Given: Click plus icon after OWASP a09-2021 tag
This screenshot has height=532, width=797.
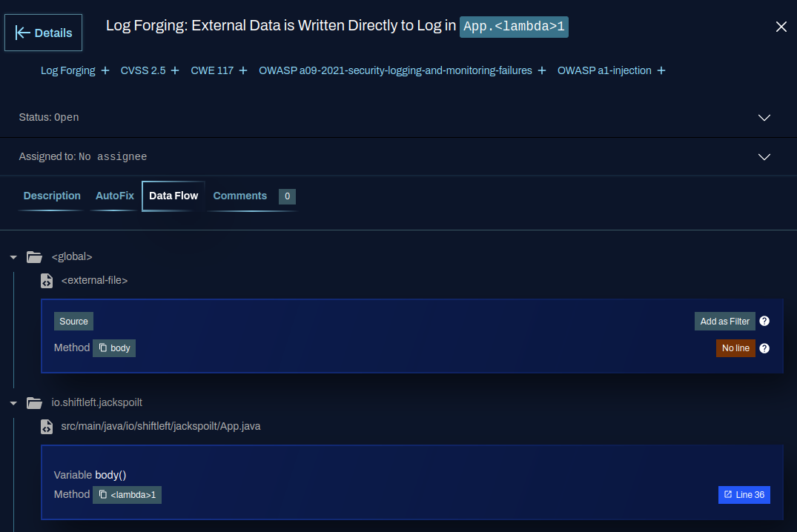Looking at the screenshot, I should pyautogui.click(x=542, y=71).
